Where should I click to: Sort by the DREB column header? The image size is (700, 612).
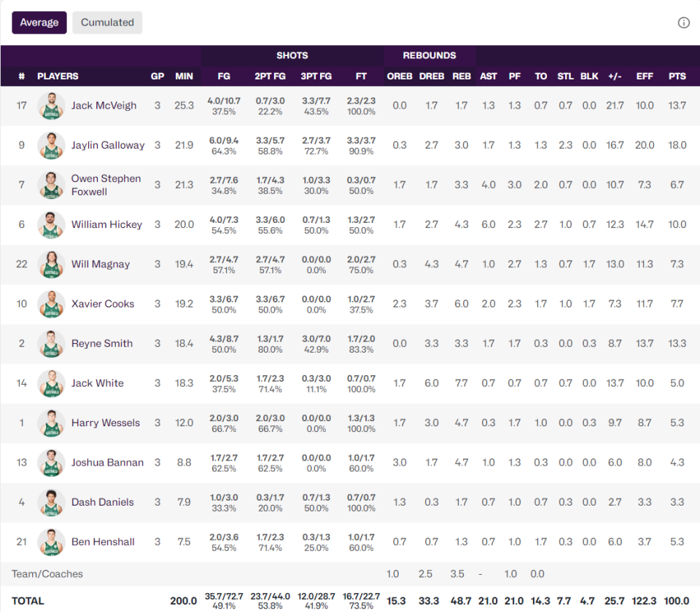[x=432, y=76]
